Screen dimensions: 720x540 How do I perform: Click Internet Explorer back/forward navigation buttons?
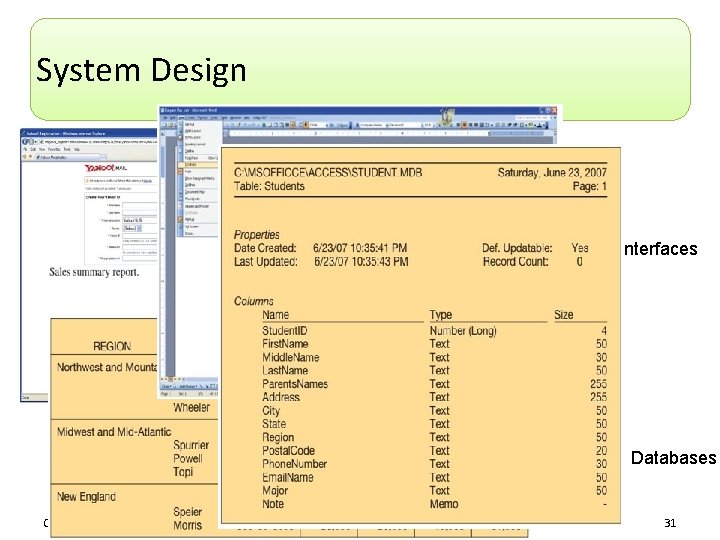click(x=28, y=142)
